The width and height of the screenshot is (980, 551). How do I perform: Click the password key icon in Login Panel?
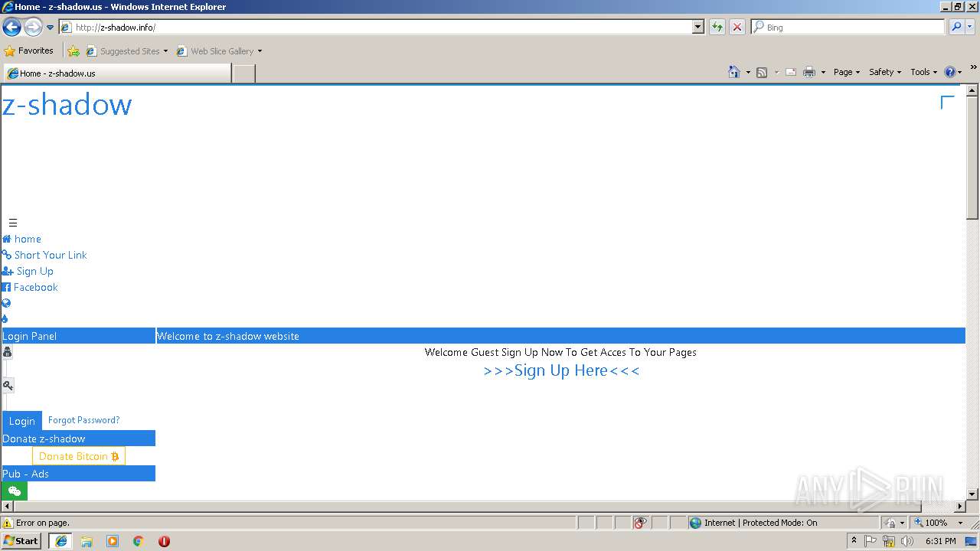[8, 385]
